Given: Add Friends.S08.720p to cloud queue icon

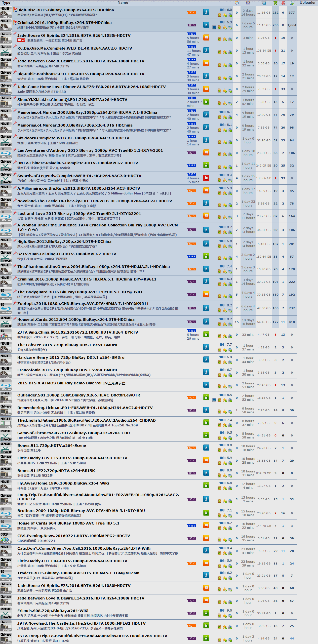Looking at the screenshot, I should coord(230,616).
